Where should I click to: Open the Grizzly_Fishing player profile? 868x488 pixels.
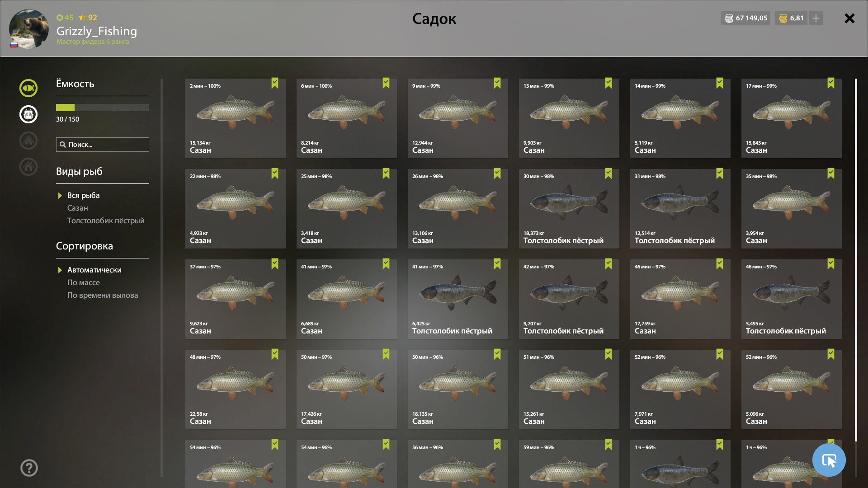97,31
